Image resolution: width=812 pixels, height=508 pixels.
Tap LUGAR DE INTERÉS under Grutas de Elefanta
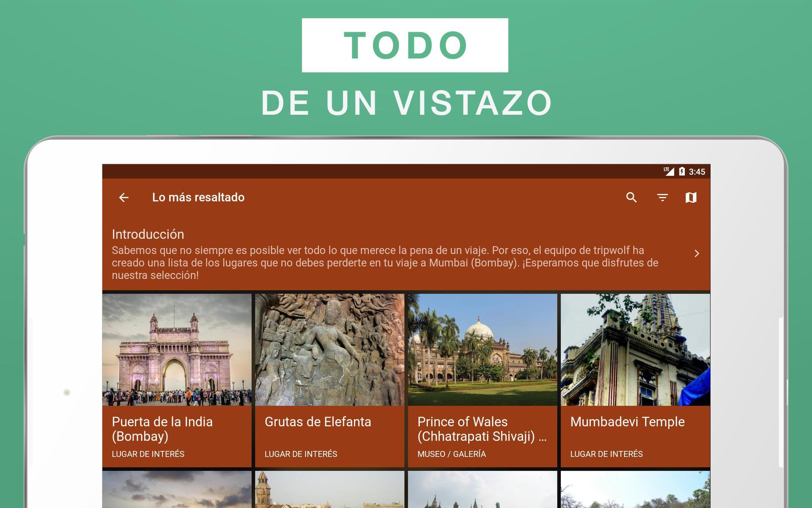tap(301, 454)
